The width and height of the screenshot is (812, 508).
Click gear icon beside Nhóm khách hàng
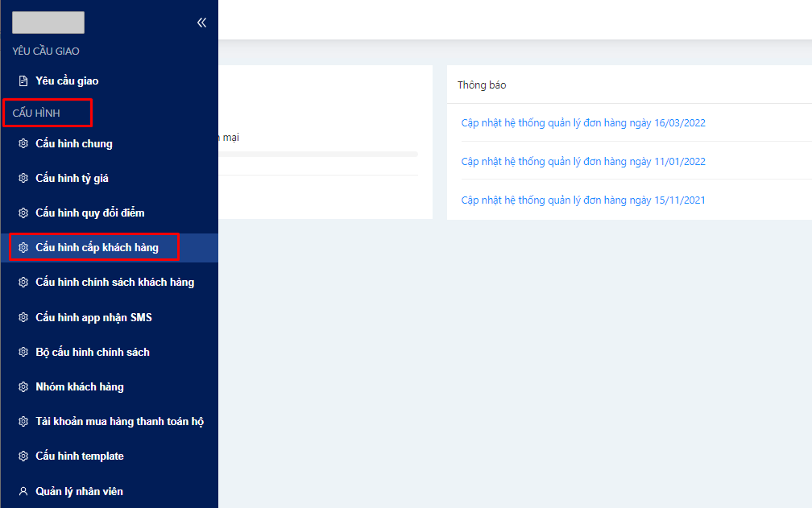coord(23,387)
